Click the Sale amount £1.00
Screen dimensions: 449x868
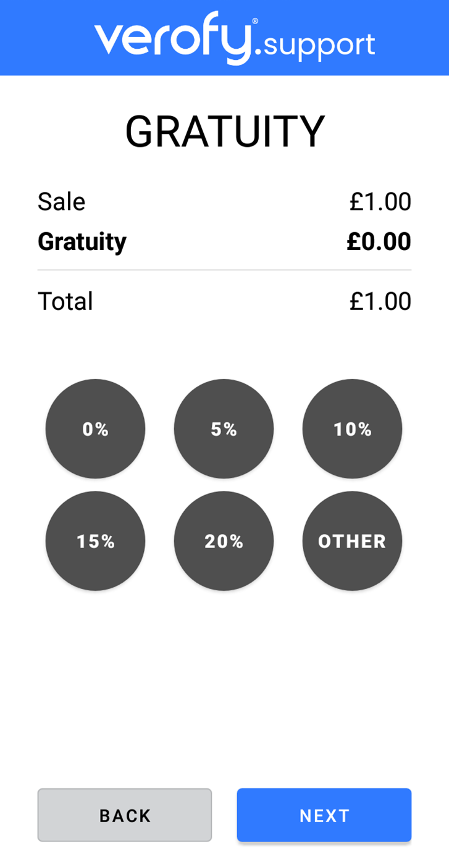tap(380, 202)
